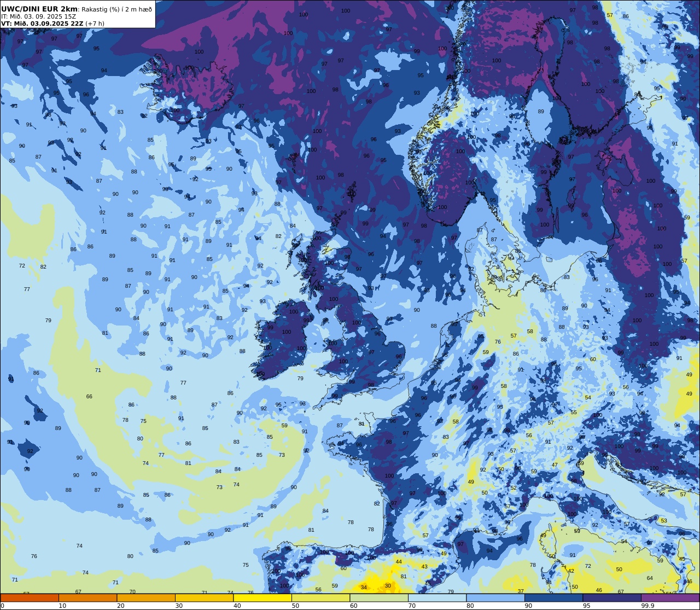Click the '80' tick label on color scale
This screenshot has width=700, height=610.
(470, 606)
